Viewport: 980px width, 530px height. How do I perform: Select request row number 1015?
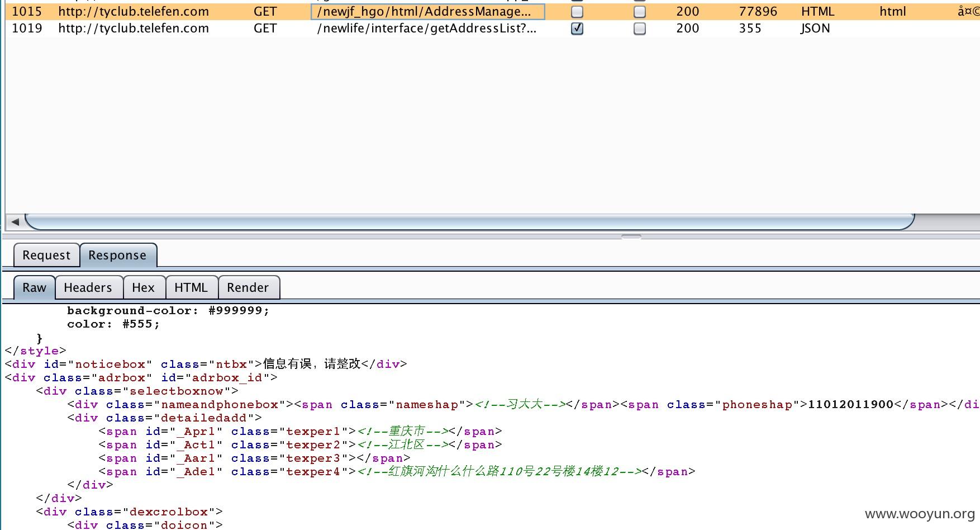tap(27, 12)
